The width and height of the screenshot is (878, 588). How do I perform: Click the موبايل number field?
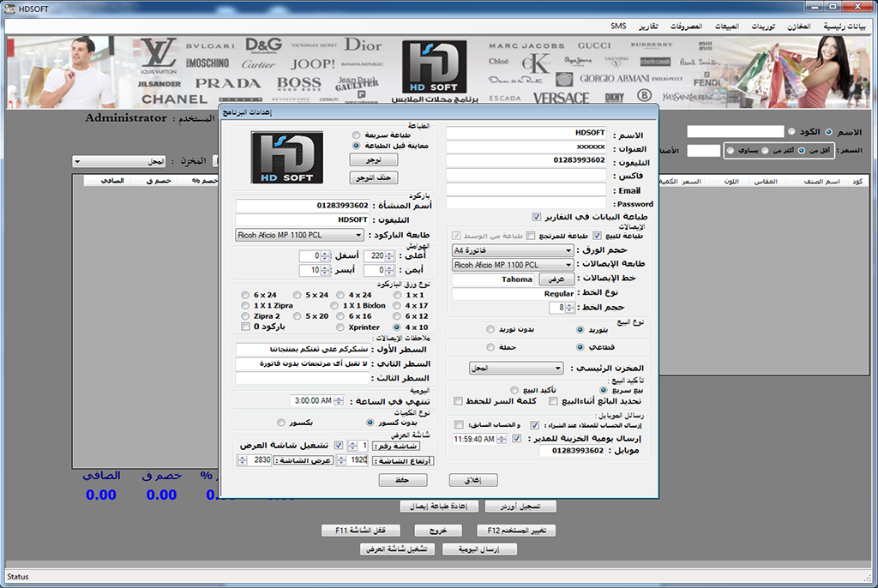573,451
